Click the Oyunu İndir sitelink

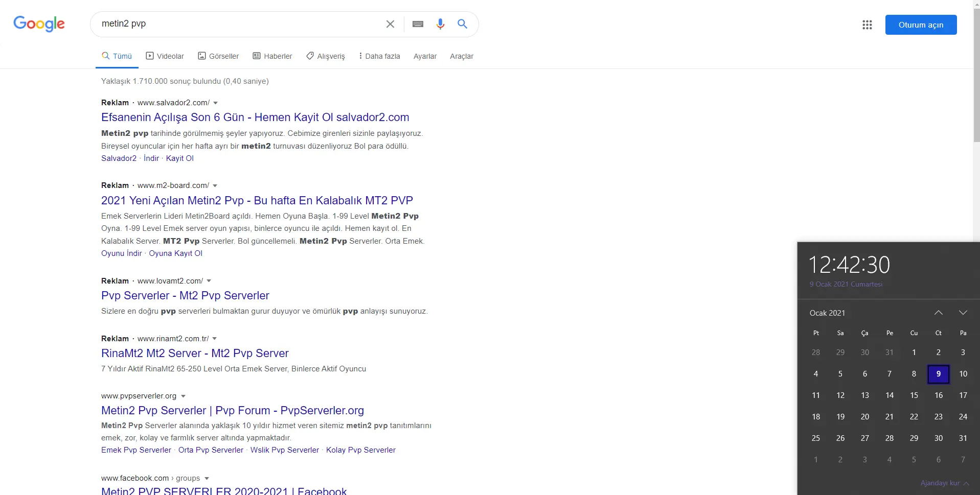122,253
